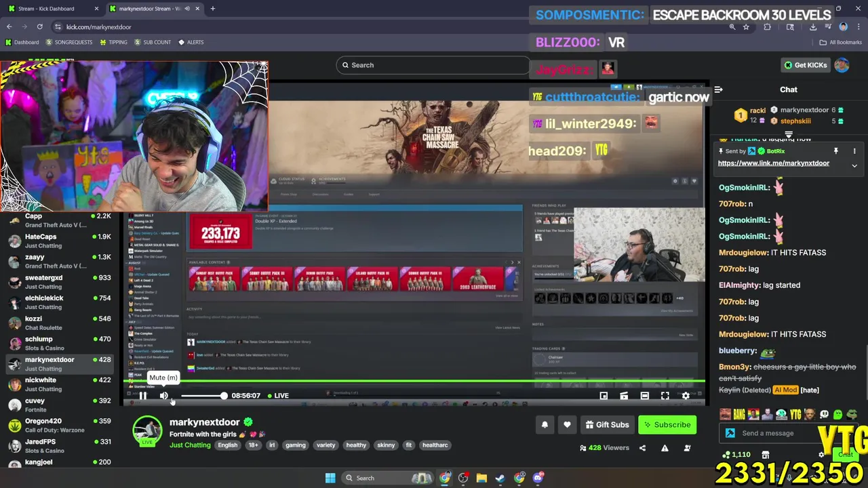
Task: Open File Explorer from the taskbar
Action: (x=481, y=479)
